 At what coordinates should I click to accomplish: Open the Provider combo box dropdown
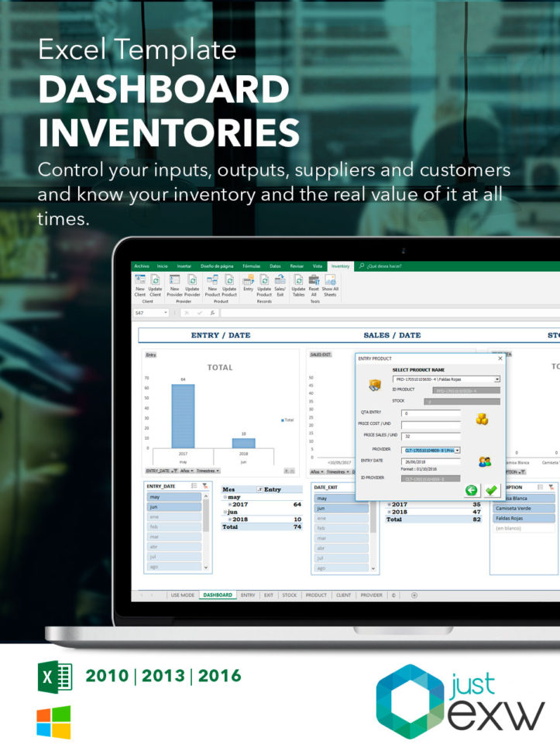coord(458,451)
